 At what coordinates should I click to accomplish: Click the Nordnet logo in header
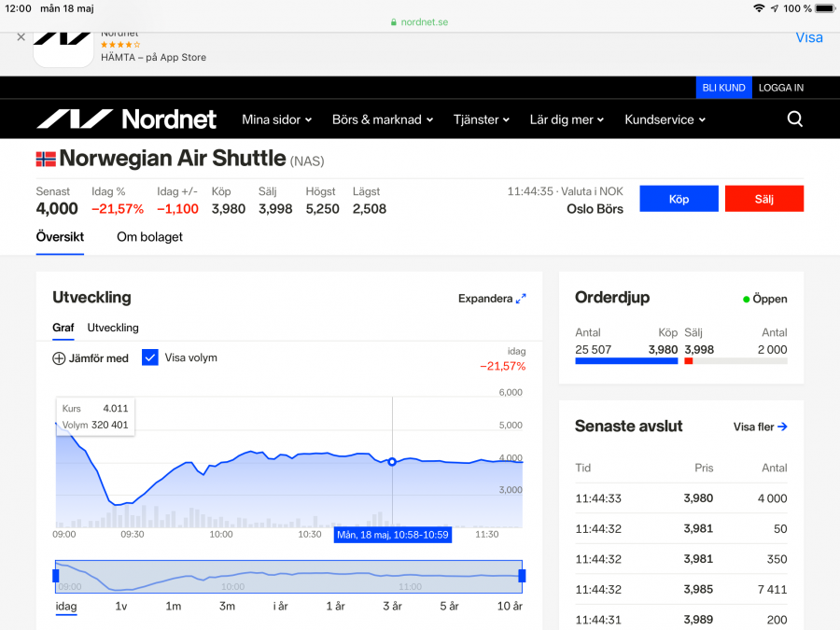(126, 119)
